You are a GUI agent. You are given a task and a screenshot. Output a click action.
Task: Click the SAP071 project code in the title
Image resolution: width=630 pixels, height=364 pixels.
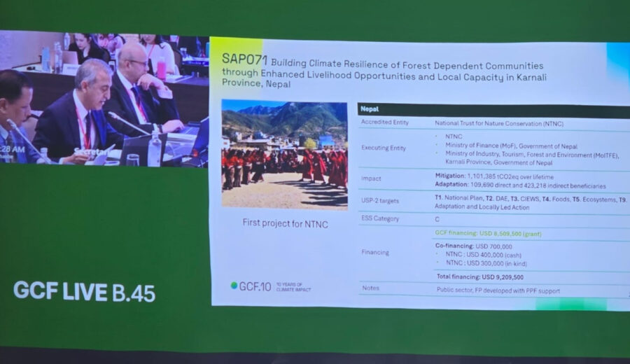tap(244, 59)
